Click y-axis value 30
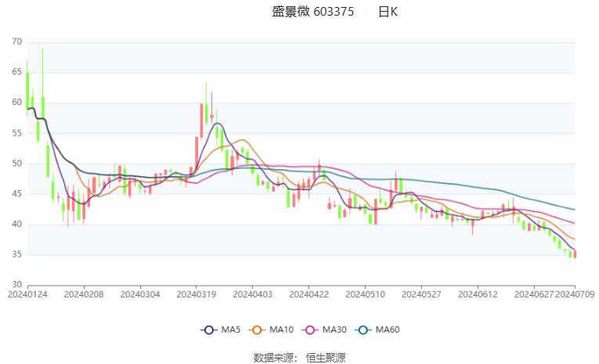The height and width of the screenshot is (364, 599). [x=16, y=285]
